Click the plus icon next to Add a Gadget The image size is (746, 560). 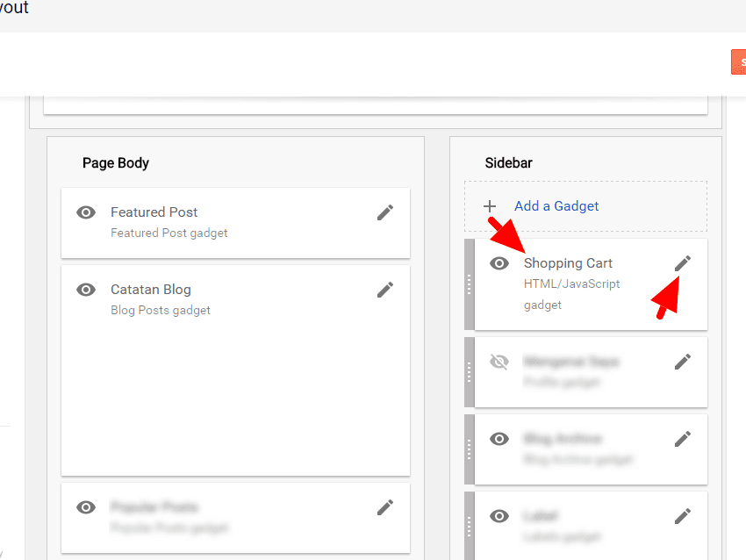pyautogui.click(x=489, y=205)
